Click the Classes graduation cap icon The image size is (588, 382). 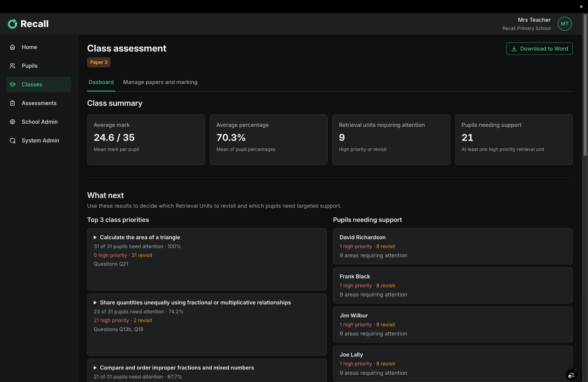13,85
